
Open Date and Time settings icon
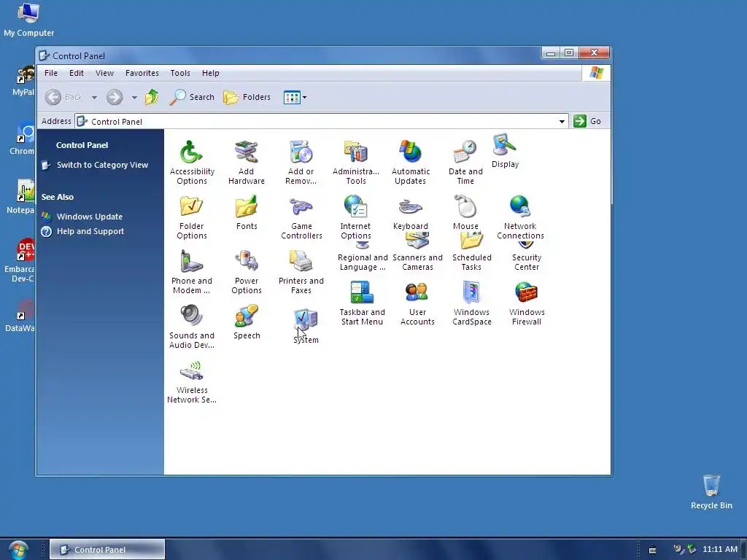(465, 163)
